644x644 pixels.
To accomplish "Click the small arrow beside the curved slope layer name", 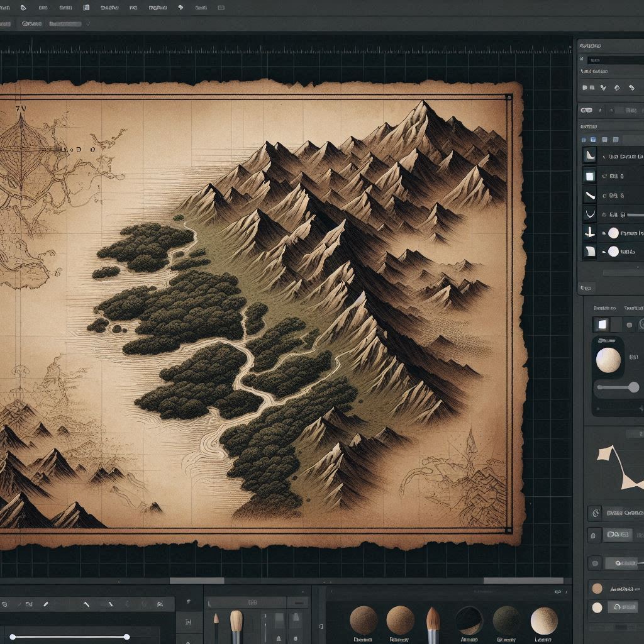I will tap(604, 157).
